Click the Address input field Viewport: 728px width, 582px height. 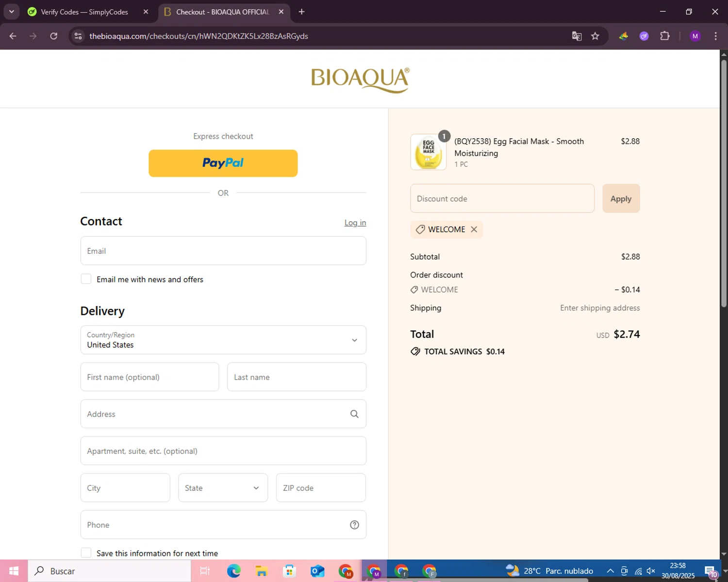(223, 414)
